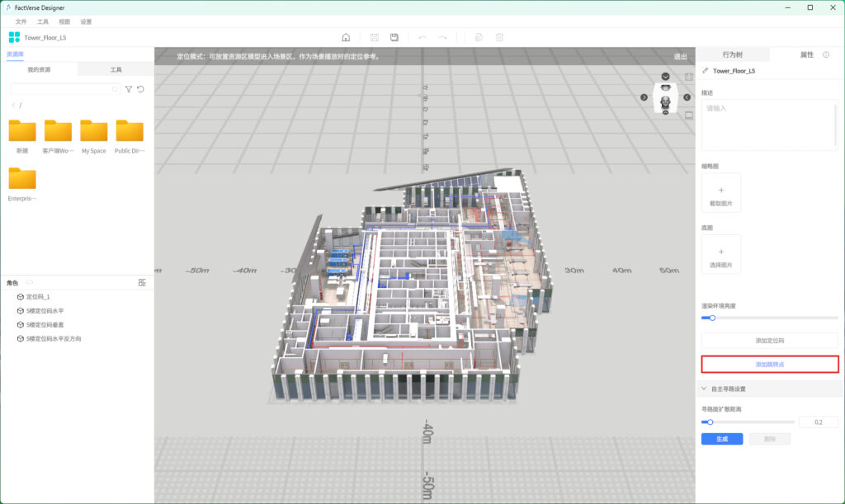Click cube icon of 5楼定位码垂直 row
This screenshot has width=845, height=504.
[x=21, y=325]
